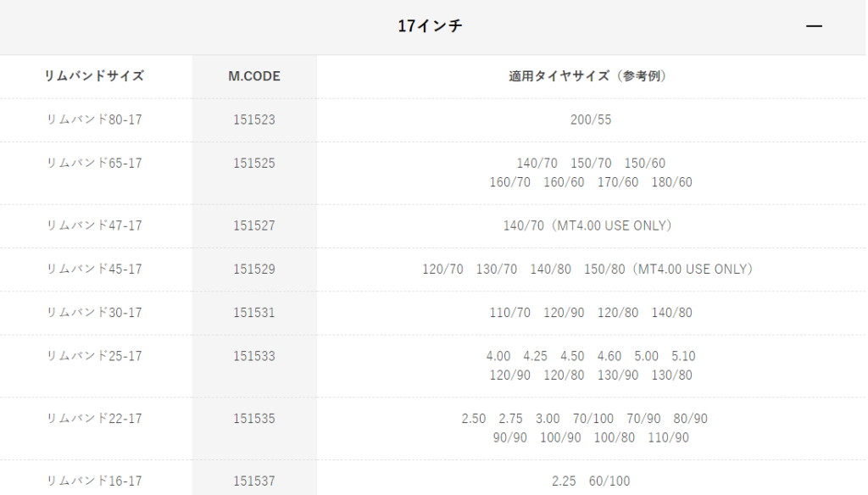Click M.CODE value 151525

254,163
